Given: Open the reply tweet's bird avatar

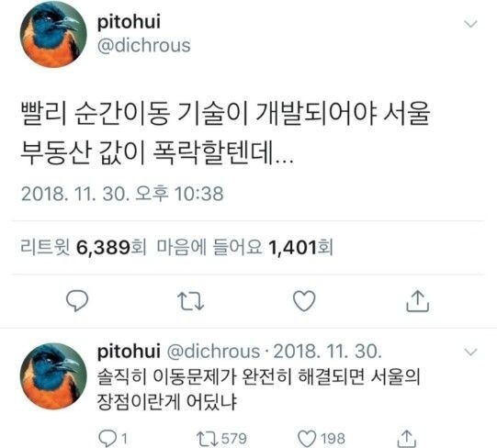Looking at the screenshot, I should pos(53,376).
